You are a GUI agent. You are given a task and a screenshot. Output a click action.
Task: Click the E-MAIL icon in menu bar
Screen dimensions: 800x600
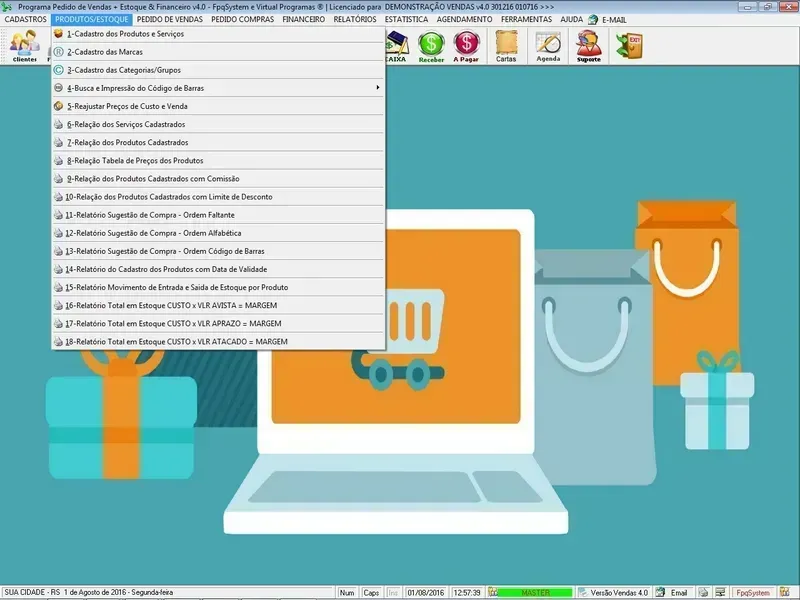point(592,19)
